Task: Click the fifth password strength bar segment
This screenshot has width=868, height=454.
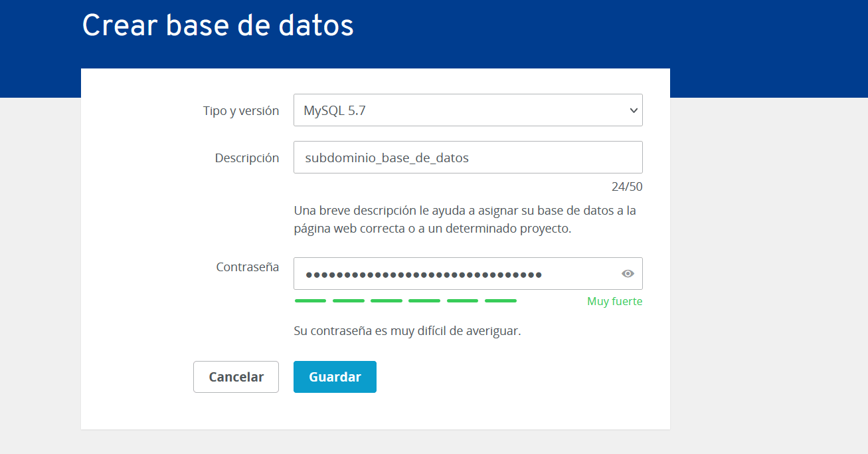Action: coord(462,301)
